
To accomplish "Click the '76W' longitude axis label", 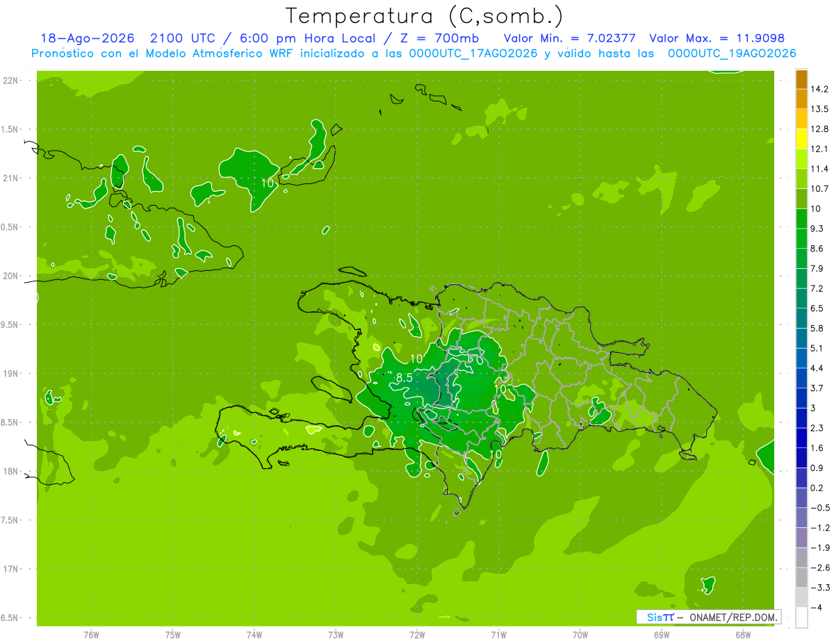I will [x=91, y=634].
